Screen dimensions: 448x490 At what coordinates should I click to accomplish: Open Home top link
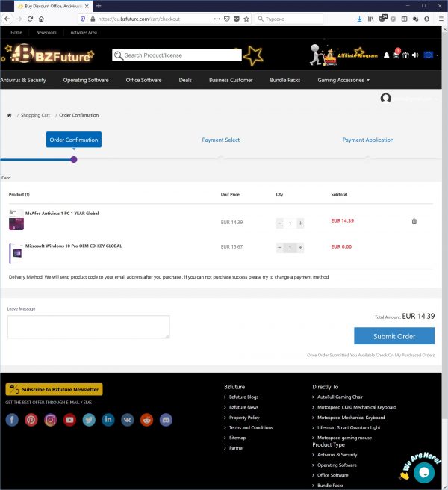pos(16,32)
